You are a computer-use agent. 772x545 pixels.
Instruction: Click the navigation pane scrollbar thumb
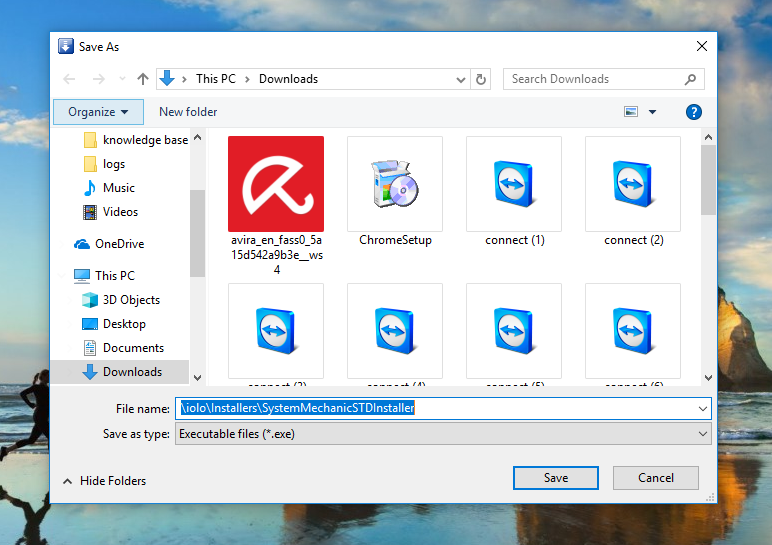point(197,233)
